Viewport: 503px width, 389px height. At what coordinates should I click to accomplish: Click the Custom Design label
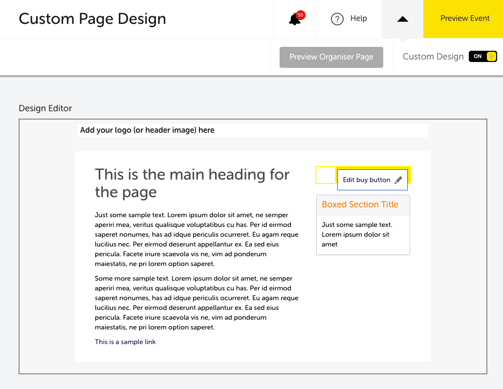click(x=433, y=57)
